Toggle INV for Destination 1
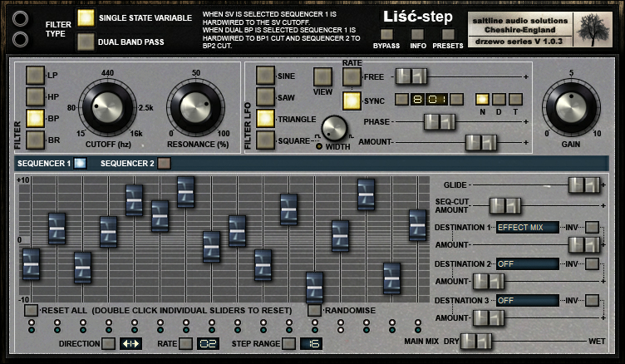Image resolution: width=625 pixels, height=364 pixels. coord(593,227)
